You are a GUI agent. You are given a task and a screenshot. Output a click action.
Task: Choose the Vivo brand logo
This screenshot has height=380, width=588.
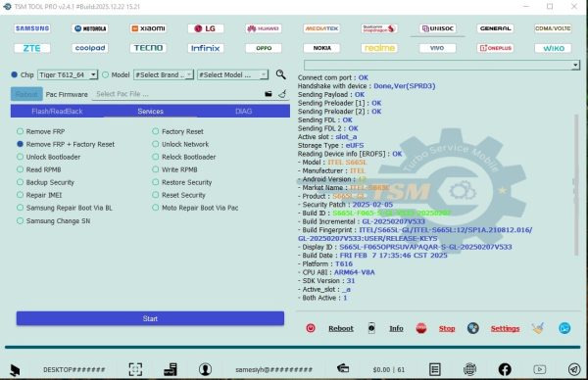(438, 48)
